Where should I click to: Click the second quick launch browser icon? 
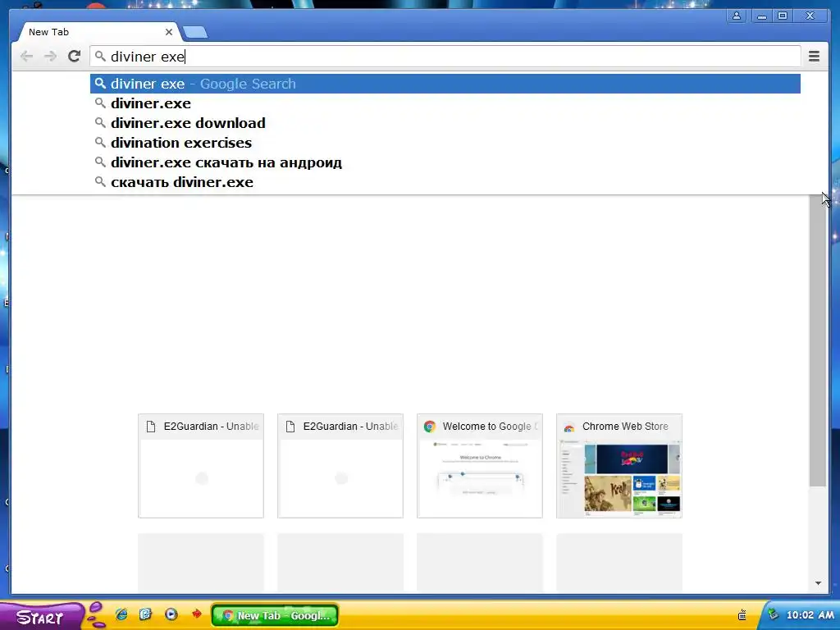(146, 614)
